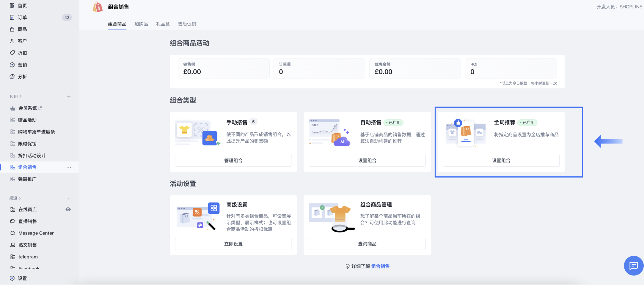
Task: Open the 组合销售 learn-more link
Action: (380, 266)
